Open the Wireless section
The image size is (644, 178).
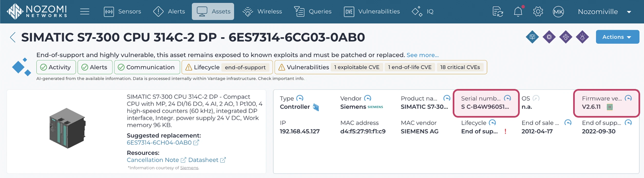(x=262, y=11)
